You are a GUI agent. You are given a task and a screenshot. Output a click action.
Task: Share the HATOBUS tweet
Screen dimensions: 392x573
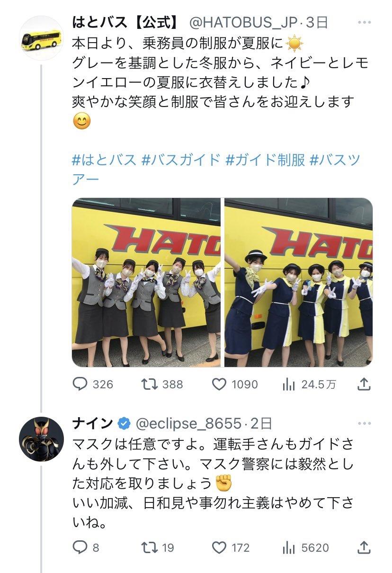364,384
